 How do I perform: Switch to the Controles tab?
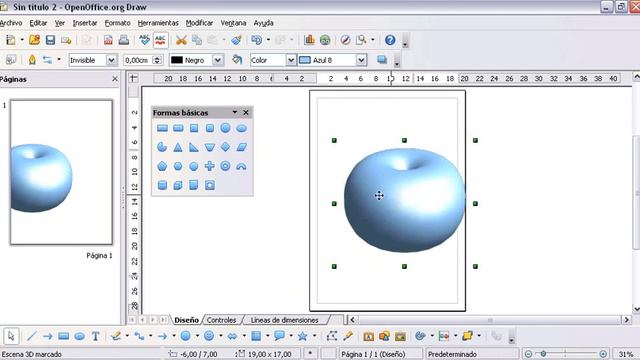click(221, 320)
